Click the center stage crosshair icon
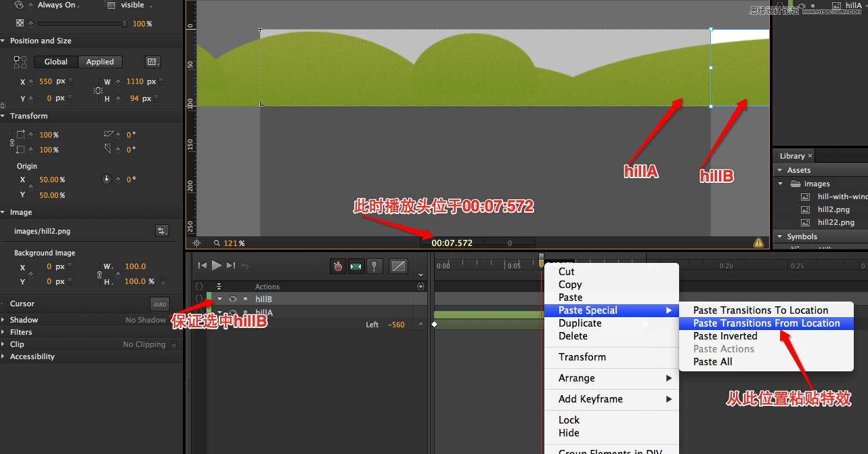The height and width of the screenshot is (454, 868). click(196, 243)
